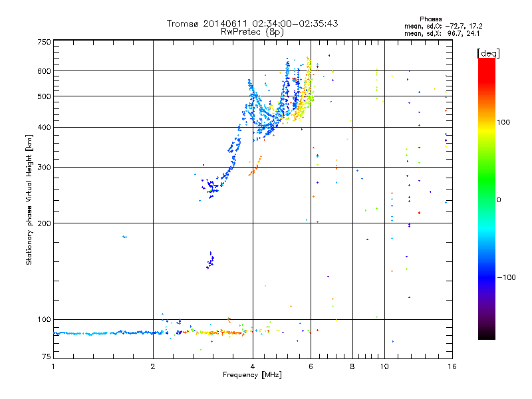
Task: Click the y-axis tick label '75'
Action: point(47,356)
